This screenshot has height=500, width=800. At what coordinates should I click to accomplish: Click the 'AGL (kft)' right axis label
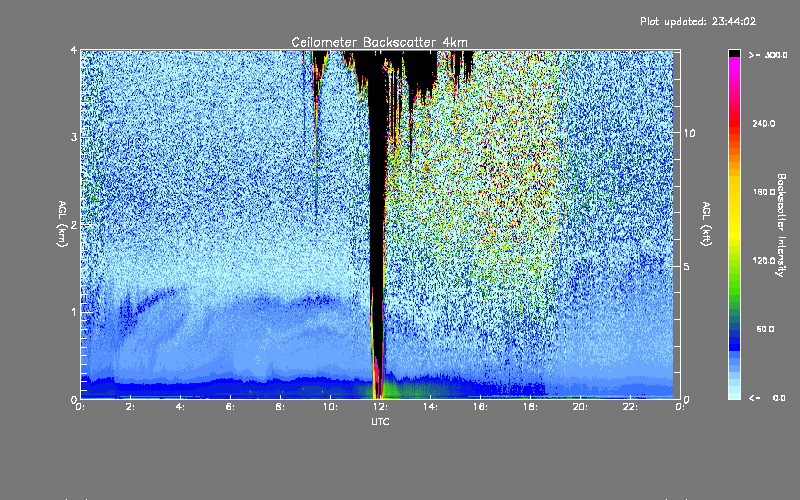point(706,224)
